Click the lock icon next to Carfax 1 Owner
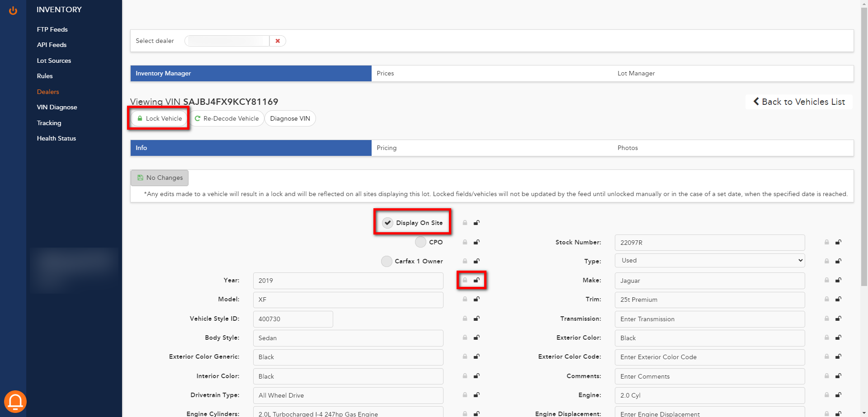 (465, 261)
